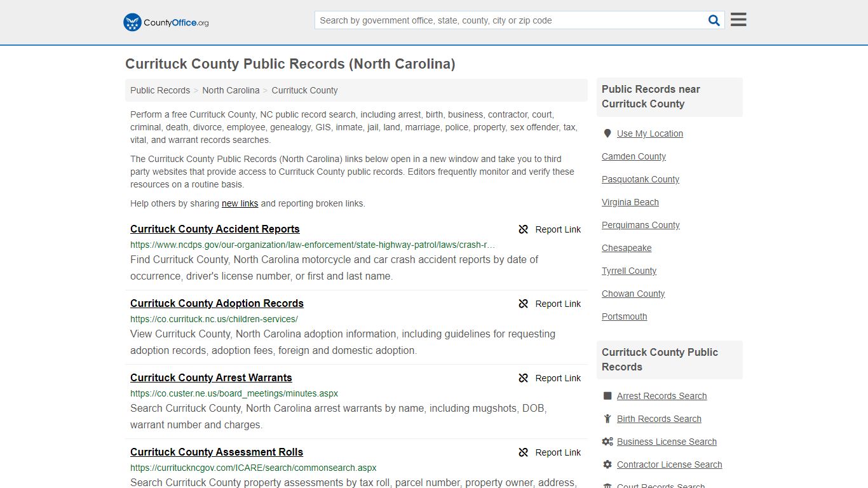Open Currituck County Assessment Rolls
The image size is (868, 488).
217,452
